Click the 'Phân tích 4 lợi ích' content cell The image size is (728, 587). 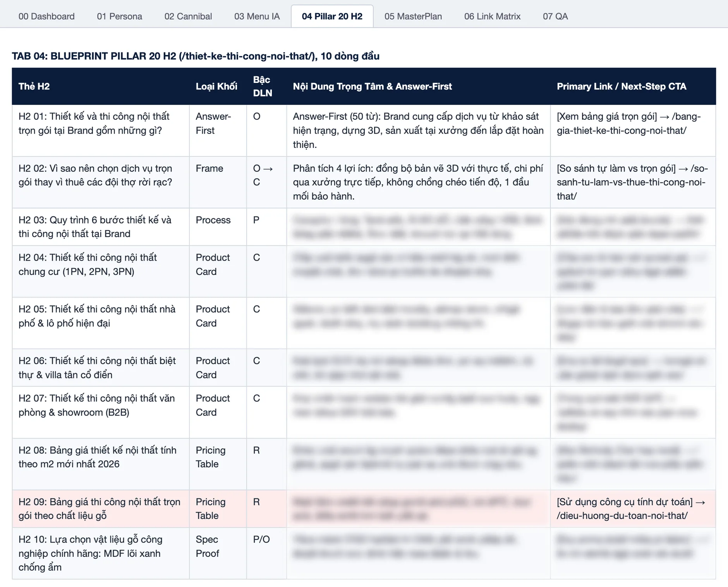[x=418, y=182]
